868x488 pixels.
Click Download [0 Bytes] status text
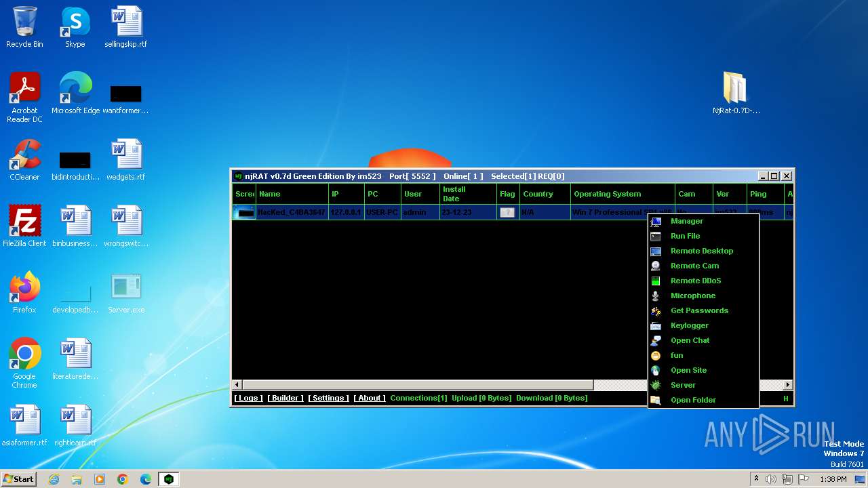pyautogui.click(x=552, y=398)
